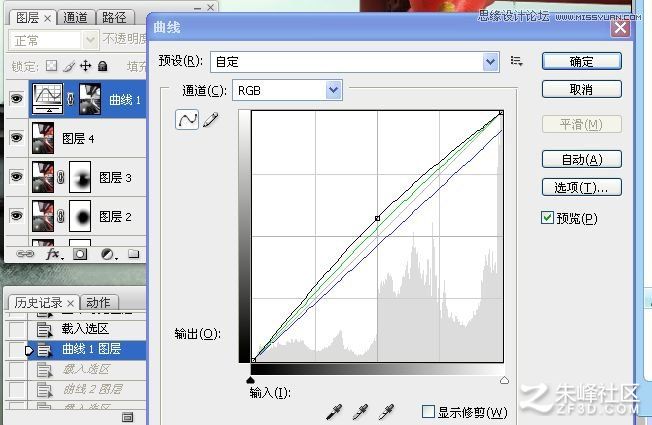Minimize the layers panel
The image size is (652, 425).
tap(198, 7)
